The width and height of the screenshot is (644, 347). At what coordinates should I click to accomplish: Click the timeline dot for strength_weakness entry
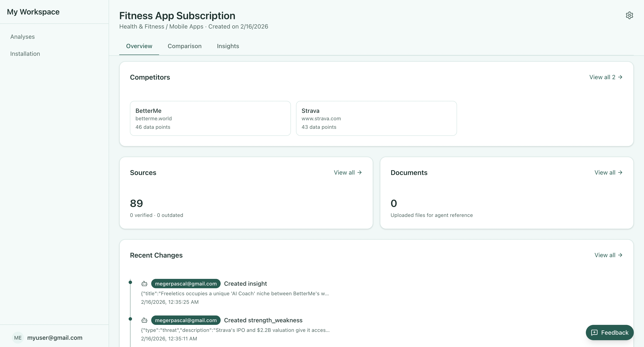point(130,319)
